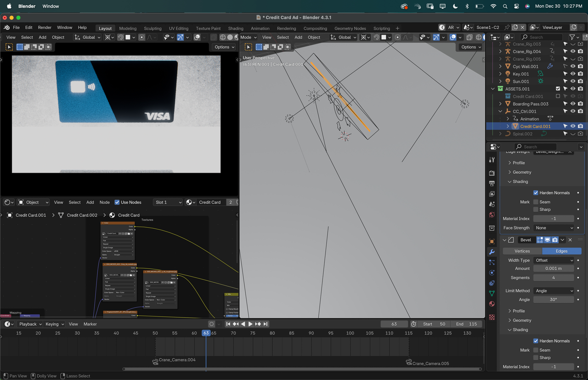This screenshot has height=380, width=588.
Task: Open the Physics properties tab
Action: point(492,273)
